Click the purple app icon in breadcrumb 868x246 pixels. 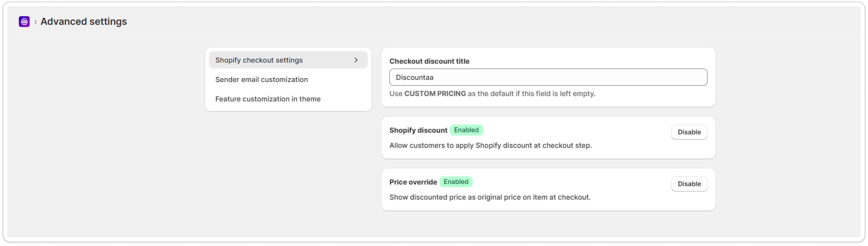(x=24, y=22)
